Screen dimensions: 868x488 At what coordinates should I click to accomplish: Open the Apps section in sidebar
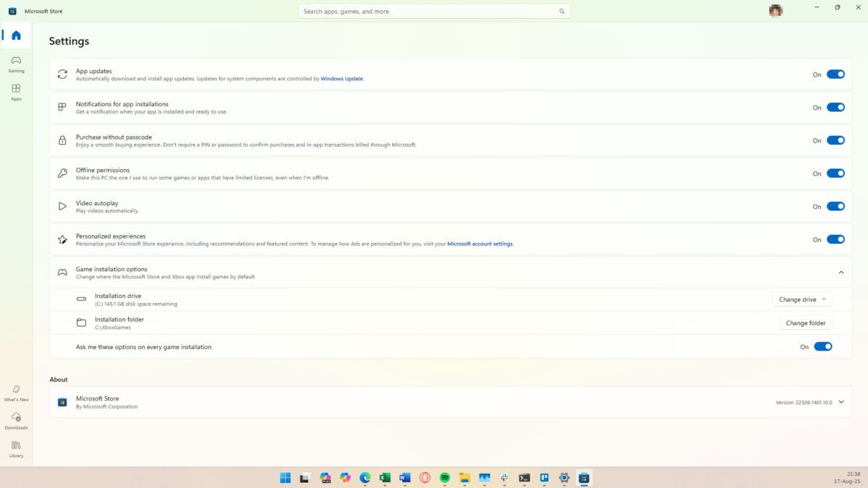pos(16,92)
